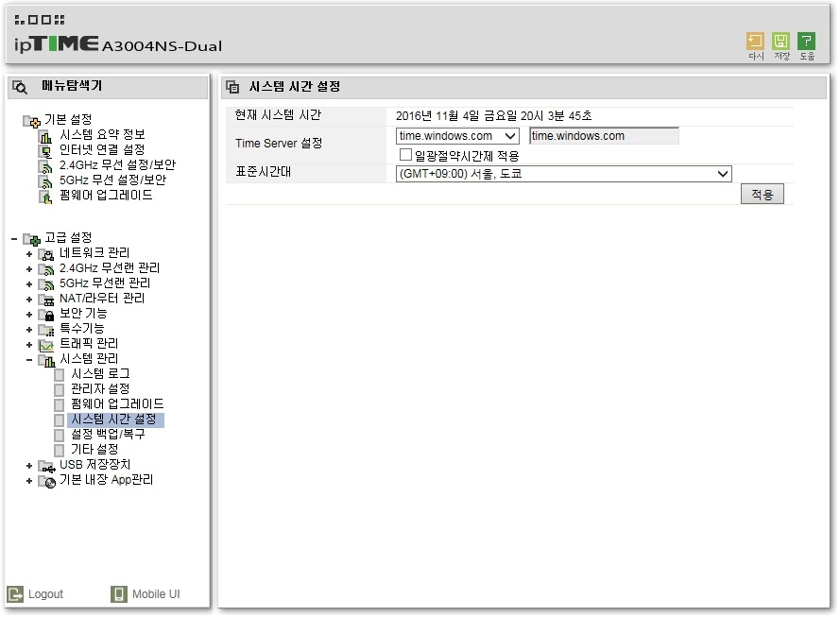840x617 pixels.
Task: Expand the 5GHz 무선랜 관리 node
Action: 29,284
